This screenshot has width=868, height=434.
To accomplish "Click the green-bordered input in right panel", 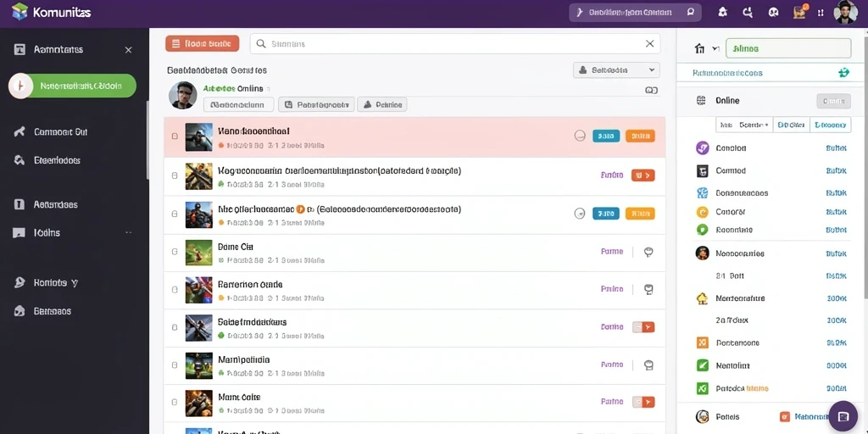I will click(788, 48).
